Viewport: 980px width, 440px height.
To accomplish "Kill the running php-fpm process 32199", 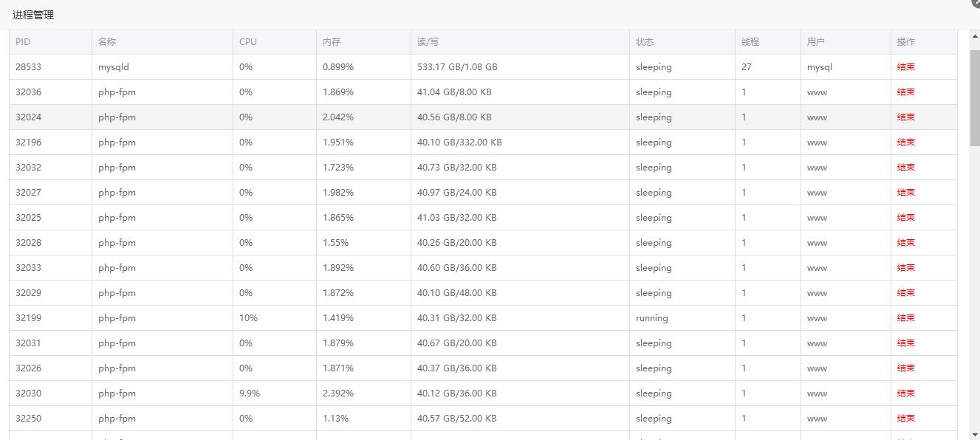I will tap(905, 318).
